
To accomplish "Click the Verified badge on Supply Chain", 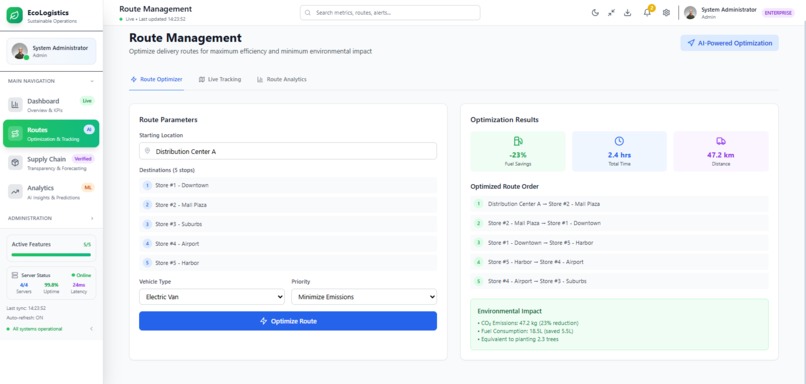I will coord(83,159).
